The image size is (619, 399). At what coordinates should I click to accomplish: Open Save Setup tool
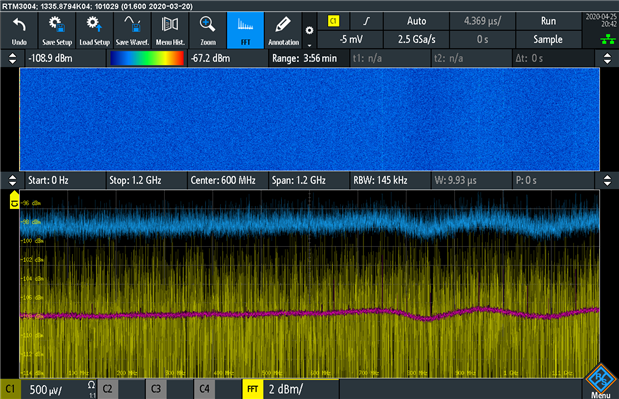(x=57, y=30)
